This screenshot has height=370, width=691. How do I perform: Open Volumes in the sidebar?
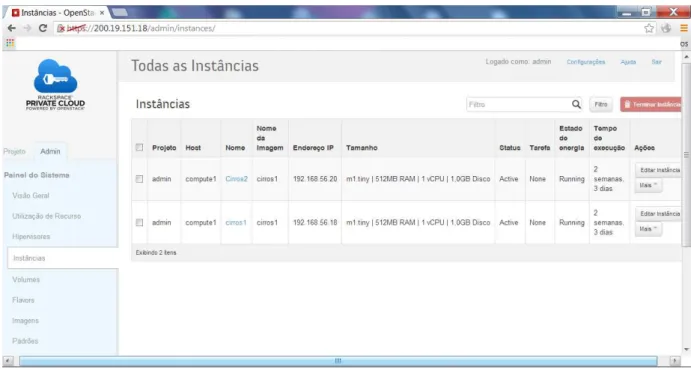(26, 279)
